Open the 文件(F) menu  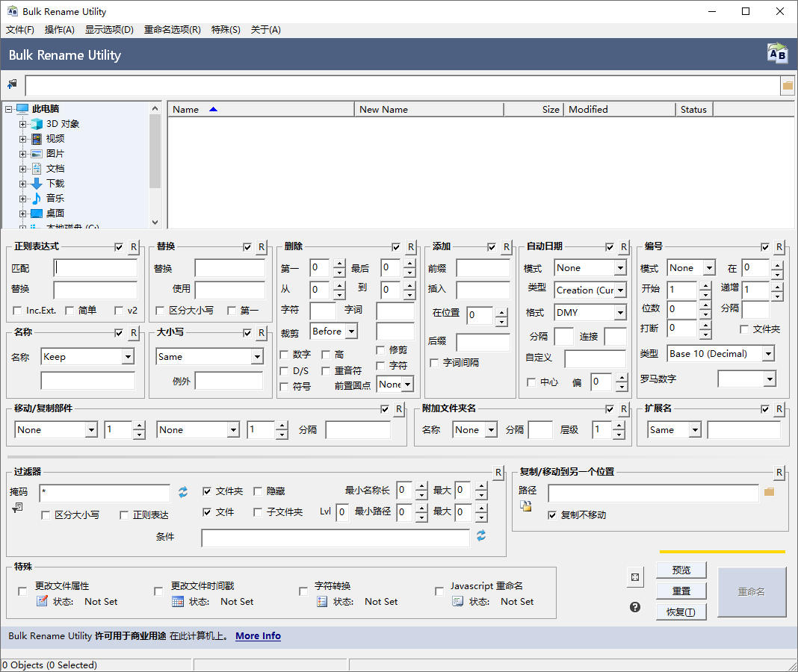tap(19, 29)
